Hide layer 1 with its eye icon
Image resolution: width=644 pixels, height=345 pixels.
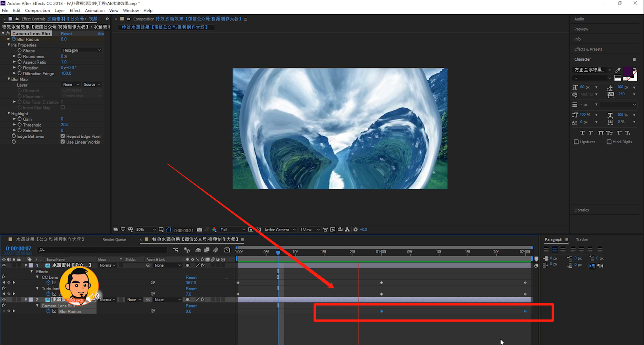coord(4,265)
